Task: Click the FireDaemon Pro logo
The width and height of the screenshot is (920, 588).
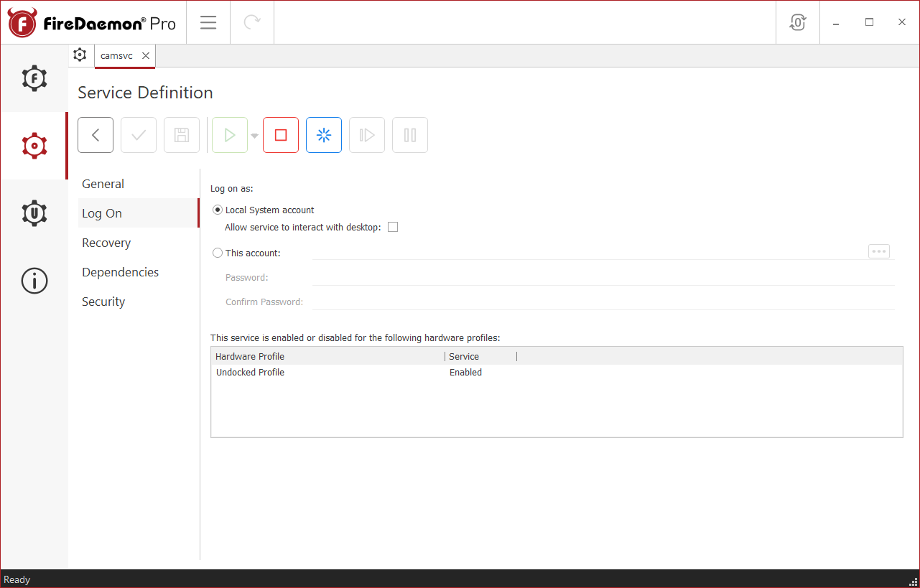Action: [x=92, y=23]
